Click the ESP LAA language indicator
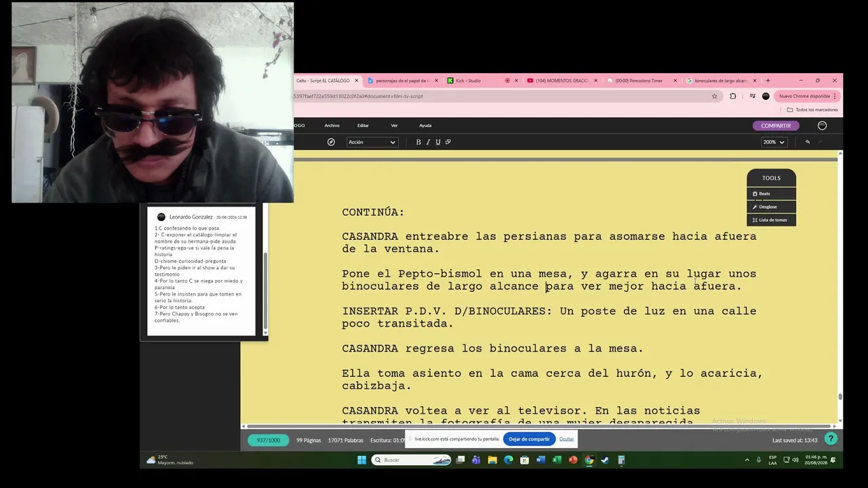868x488 pixels. (773, 460)
